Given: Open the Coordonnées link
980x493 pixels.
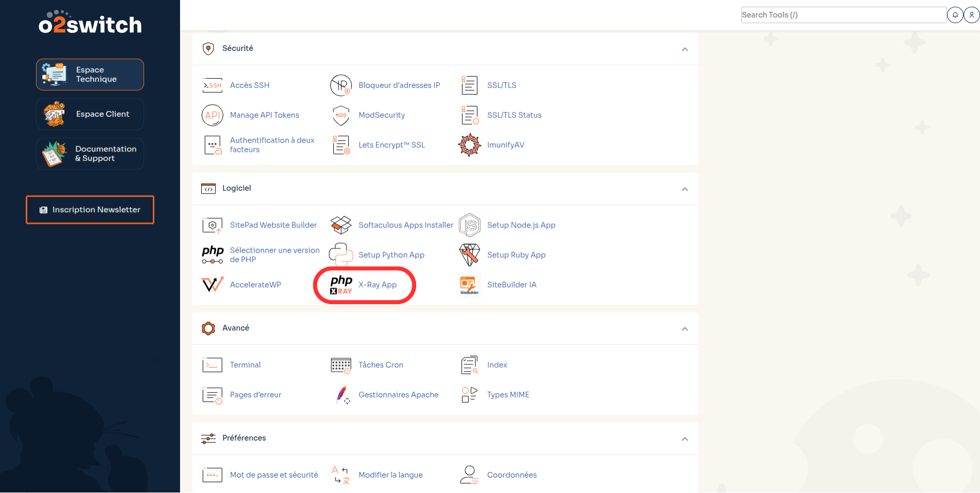Looking at the screenshot, I should point(512,476).
